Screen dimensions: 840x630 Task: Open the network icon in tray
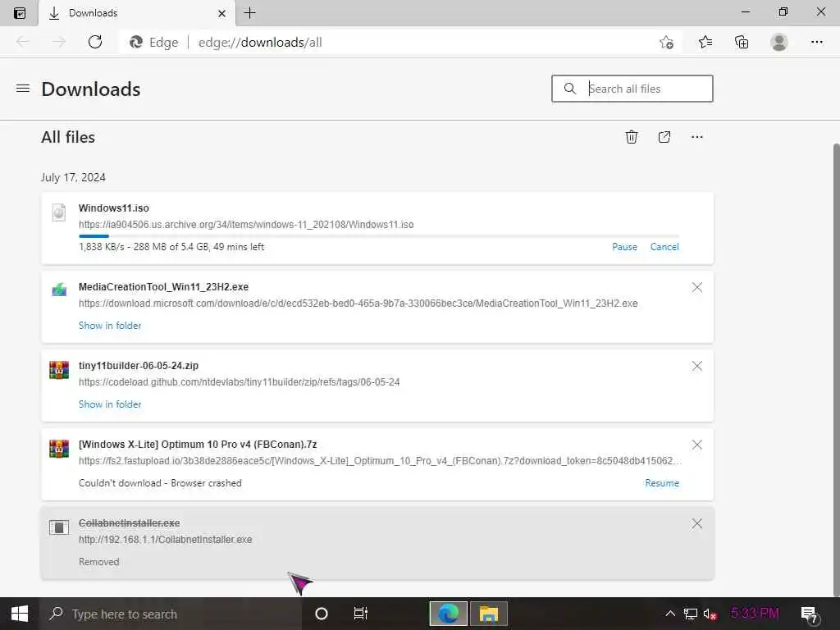691,614
